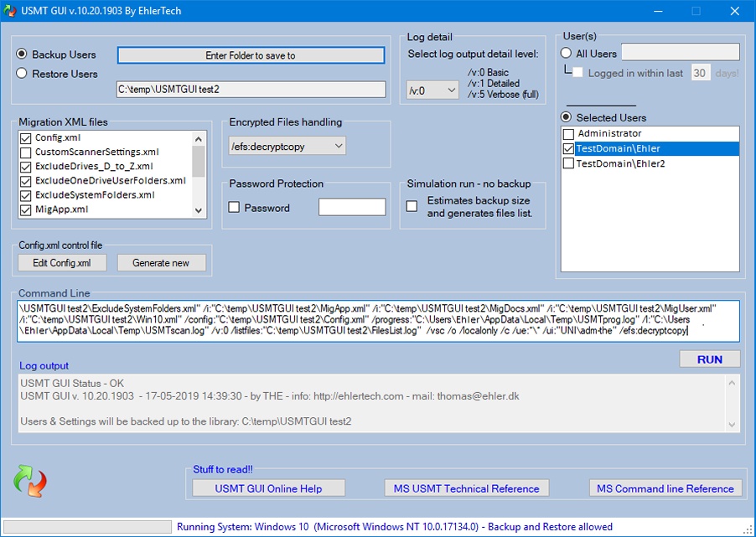The image size is (756, 537).
Task: Tick the Administrator user checkbox
Action: [x=569, y=133]
